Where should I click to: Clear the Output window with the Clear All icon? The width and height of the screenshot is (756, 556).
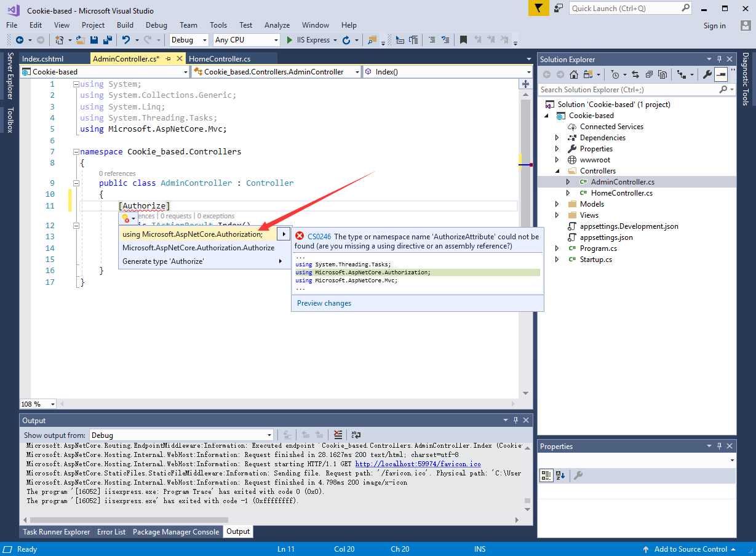pos(338,435)
